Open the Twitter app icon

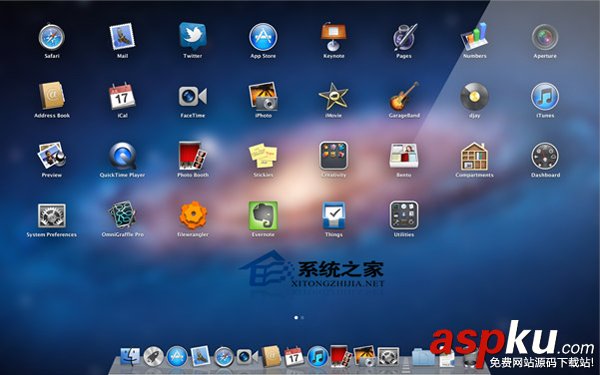click(x=192, y=36)
